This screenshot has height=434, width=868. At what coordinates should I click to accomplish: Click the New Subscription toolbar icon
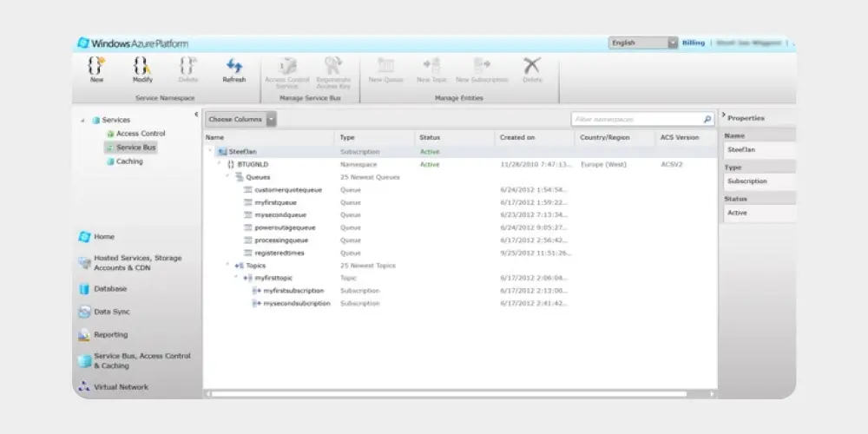[x=482, y=66]
